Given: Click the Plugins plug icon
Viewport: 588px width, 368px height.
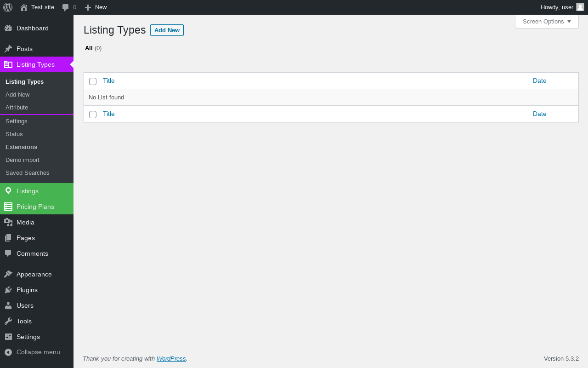Looking at the screenshot, I should pyautogui.click(x=8, y=290).
